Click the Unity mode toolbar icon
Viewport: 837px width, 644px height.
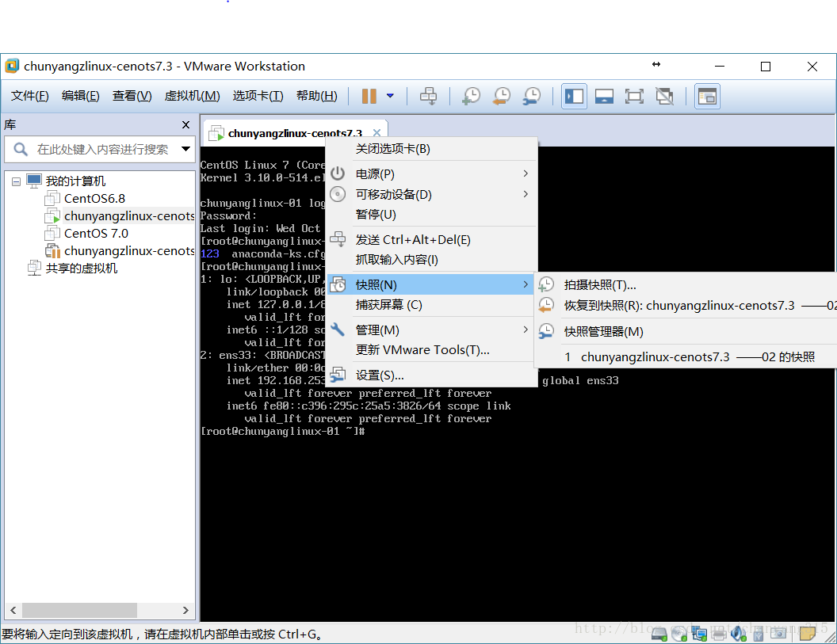[x=664, y=97]
